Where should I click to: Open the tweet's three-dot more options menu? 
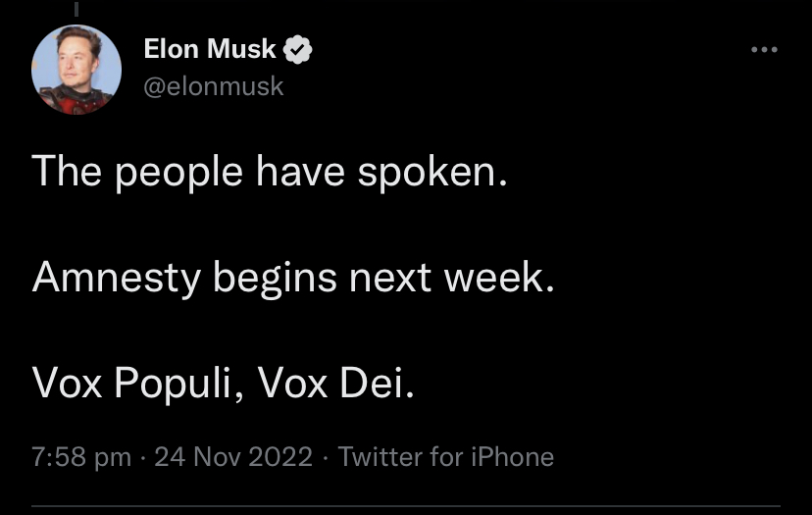[x=763, y=49]
